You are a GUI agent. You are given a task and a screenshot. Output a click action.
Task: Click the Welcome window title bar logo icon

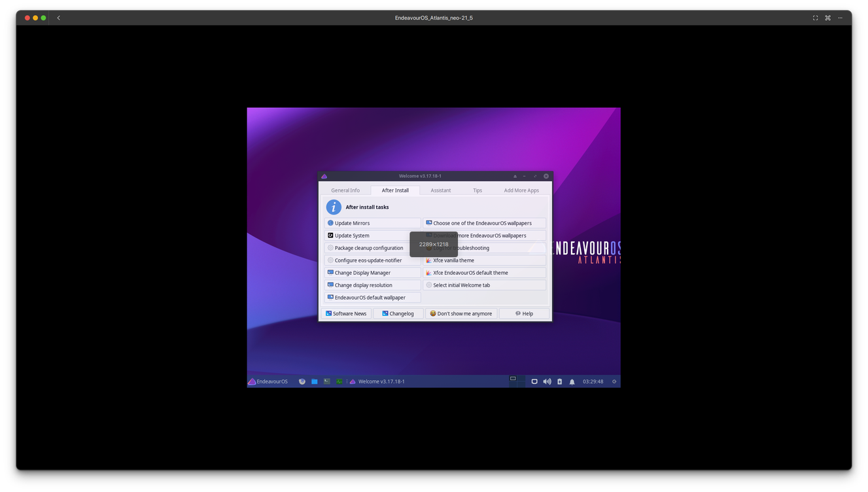coord(324,176)
